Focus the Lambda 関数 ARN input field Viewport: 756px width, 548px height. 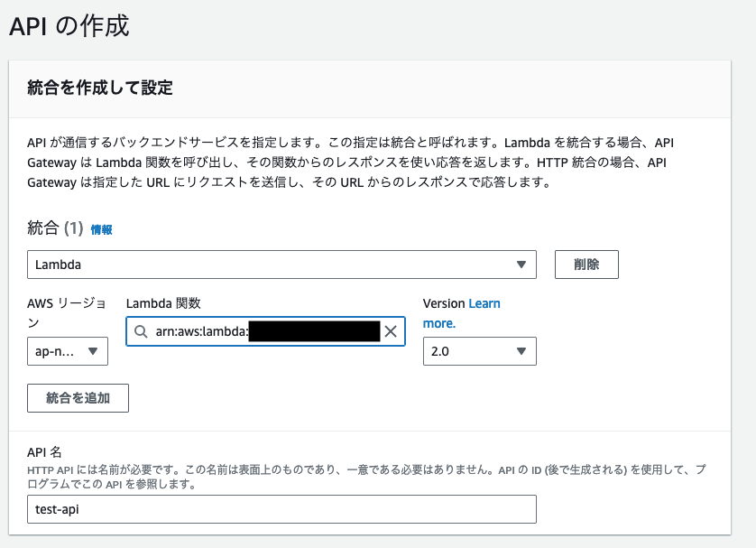pyautogui.click(x=265, y=331)
